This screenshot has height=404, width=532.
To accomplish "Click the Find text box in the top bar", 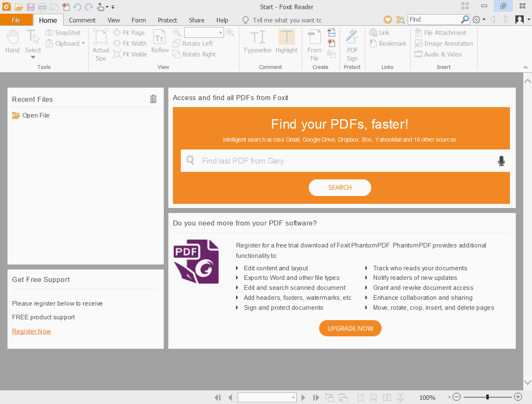I will pos(434,20).
